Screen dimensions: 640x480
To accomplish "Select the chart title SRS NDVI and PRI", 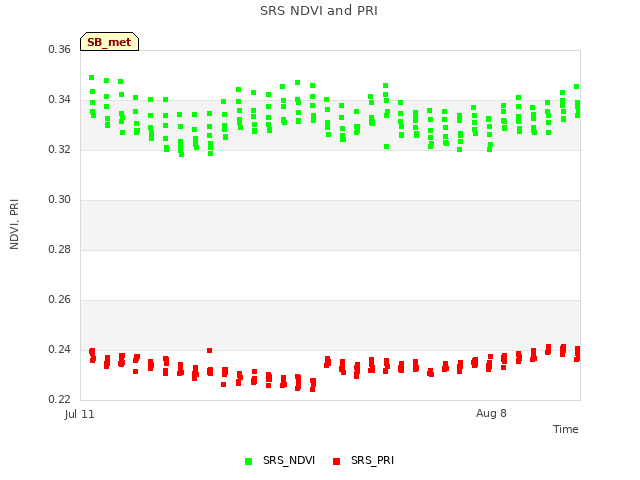I will pyautogui.click(x=319, y=10).
